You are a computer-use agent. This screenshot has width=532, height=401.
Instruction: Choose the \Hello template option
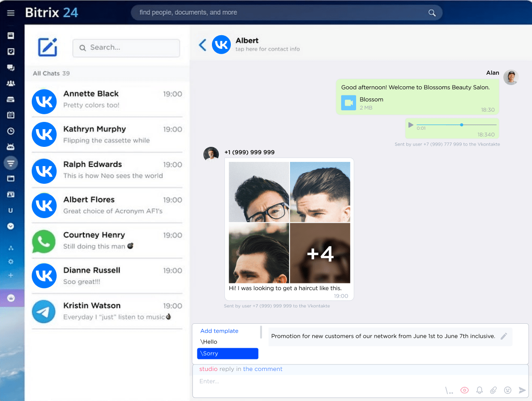208,341
